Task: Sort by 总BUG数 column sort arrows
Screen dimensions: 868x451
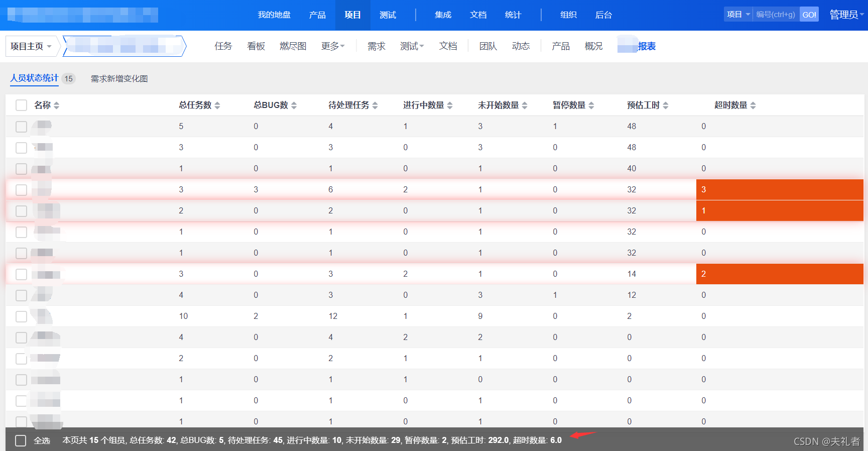Action: coord(294,105)
